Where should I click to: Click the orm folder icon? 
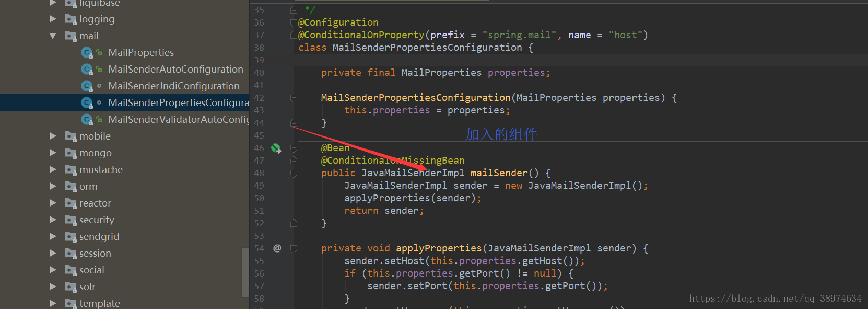(x=71, y=187)
